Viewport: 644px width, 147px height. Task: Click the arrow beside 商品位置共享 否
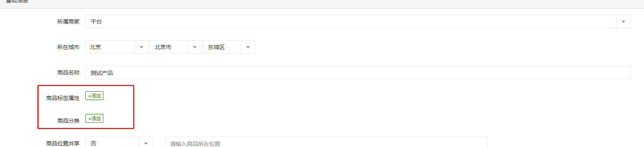pos(146,143)
